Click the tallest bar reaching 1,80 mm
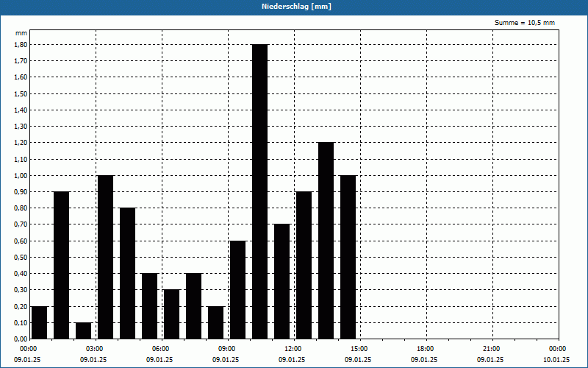Viewport: 588px width, 368px height. point(260,191)
